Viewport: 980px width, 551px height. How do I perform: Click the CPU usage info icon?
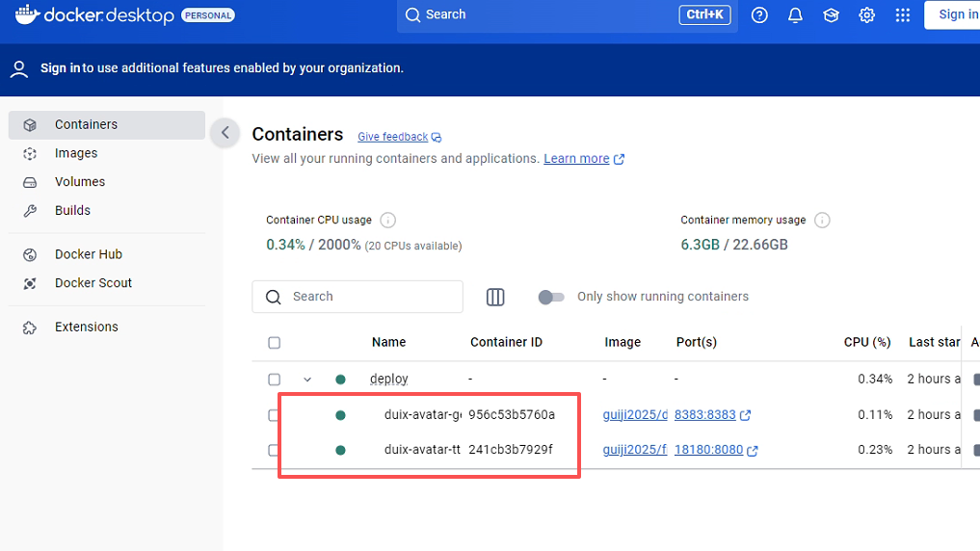coord(387,220)
